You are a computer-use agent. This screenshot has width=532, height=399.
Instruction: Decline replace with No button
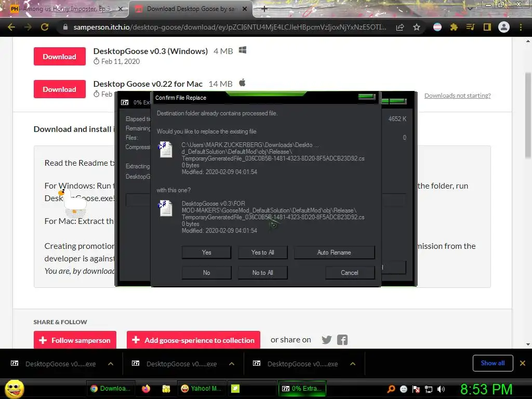pos(206,273)
